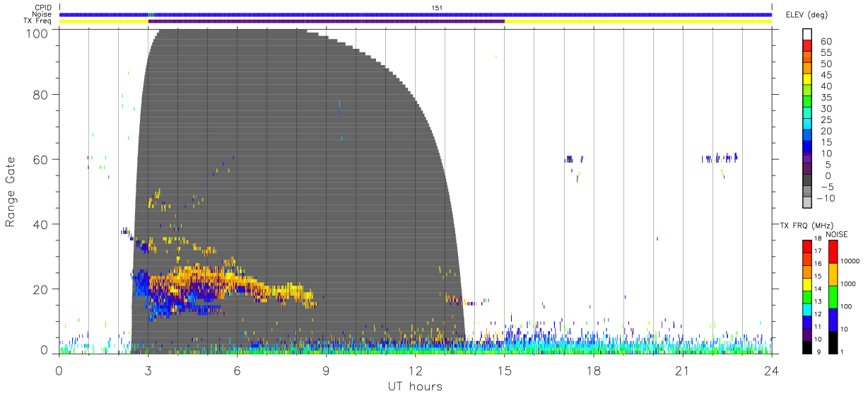
Task: Click the 100 tick on Range Gate axis
Action: [37, 33]
